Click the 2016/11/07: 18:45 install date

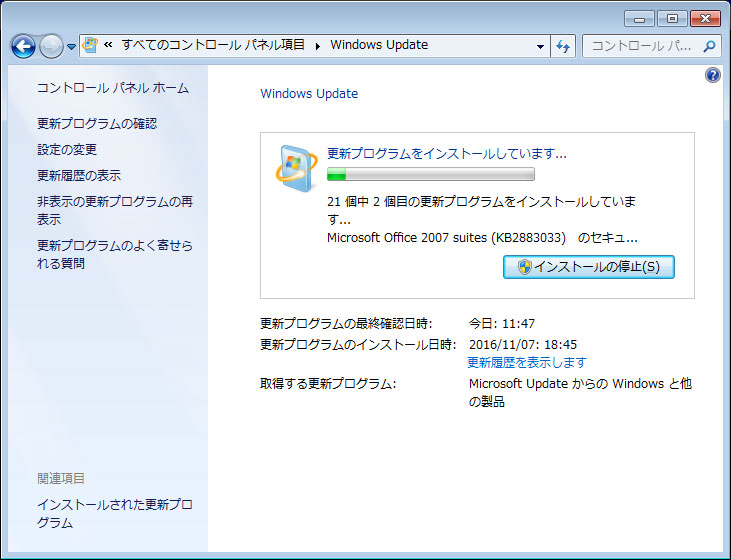click(523, 345)
